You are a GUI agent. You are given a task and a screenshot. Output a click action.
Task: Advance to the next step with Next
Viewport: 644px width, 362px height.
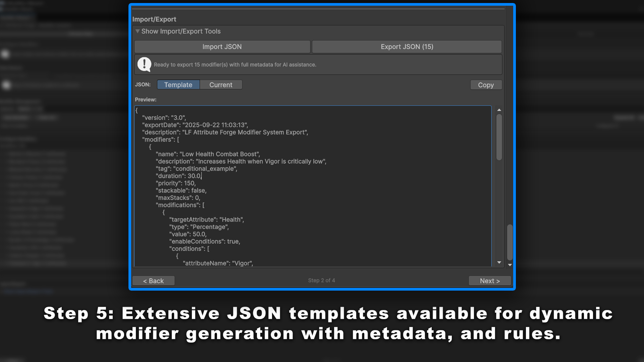coord(489,281)
